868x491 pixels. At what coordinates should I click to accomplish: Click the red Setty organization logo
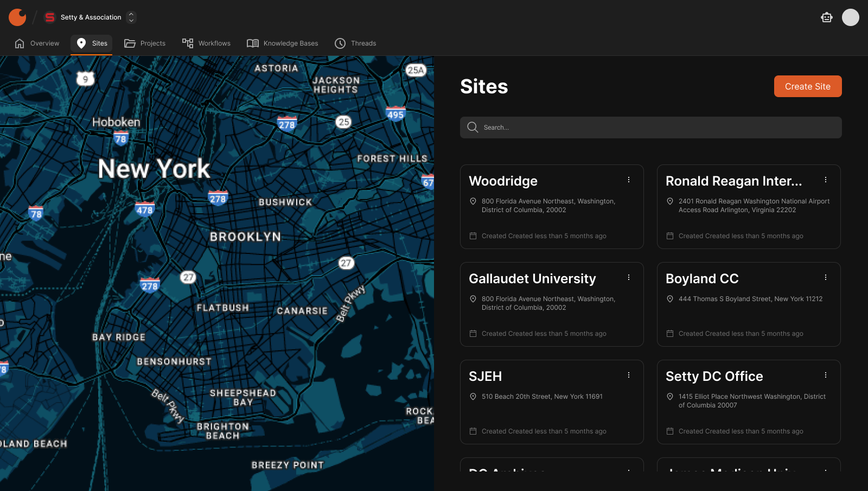point(49,17)
